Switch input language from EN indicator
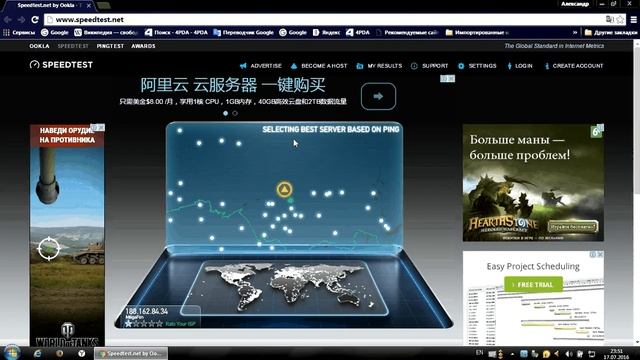640x360 pixels. pyautogui.click(x=480, y=353)
